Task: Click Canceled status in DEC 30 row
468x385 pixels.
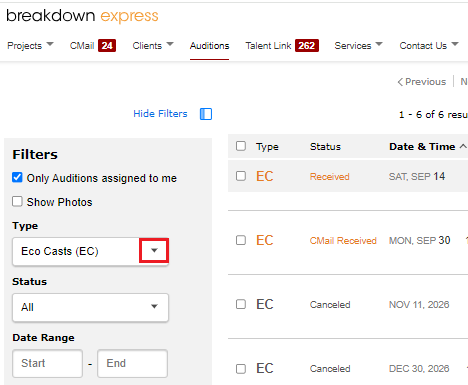Action: coord(330,369)
